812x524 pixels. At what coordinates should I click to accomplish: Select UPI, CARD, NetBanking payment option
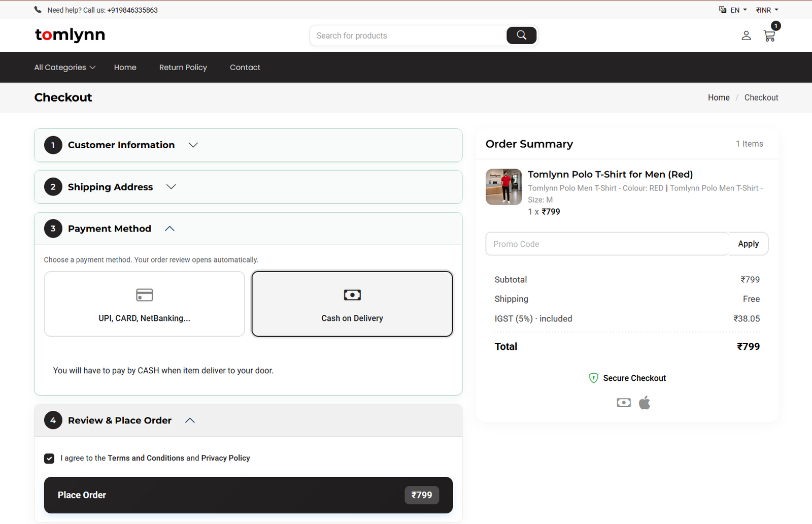coord(145,304)
